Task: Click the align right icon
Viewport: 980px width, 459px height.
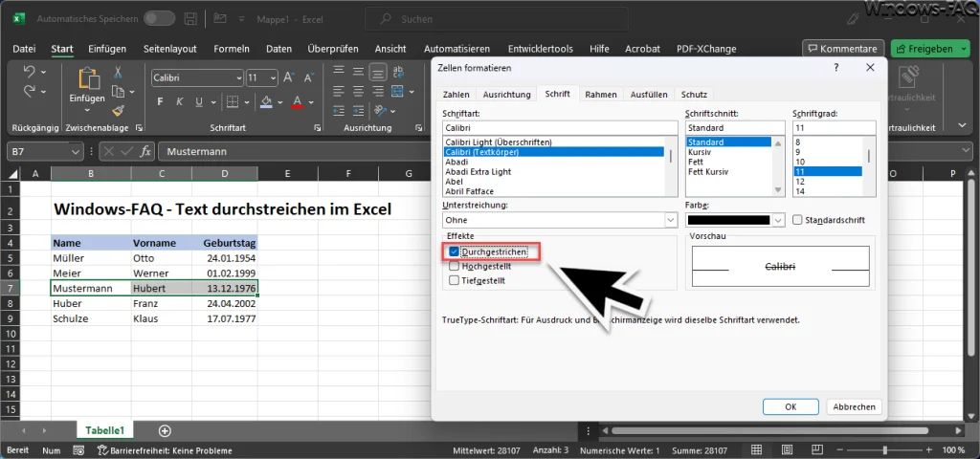Action: tap(377, 92)
